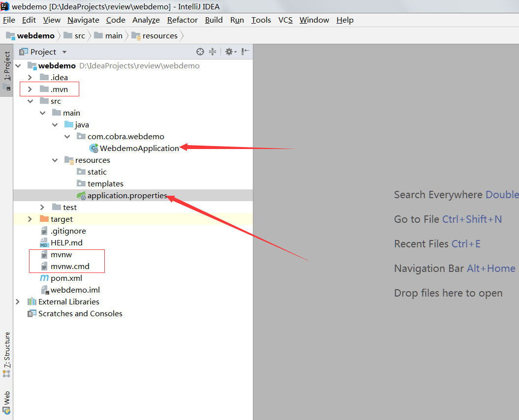Open the Run menu
This screenshot has width=519, height=420.
pos(237,20)
